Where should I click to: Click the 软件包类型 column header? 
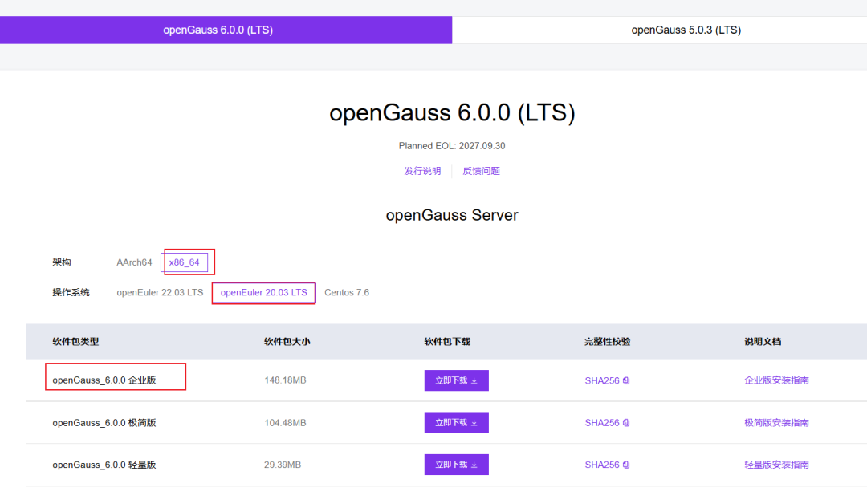click(75, 342)
